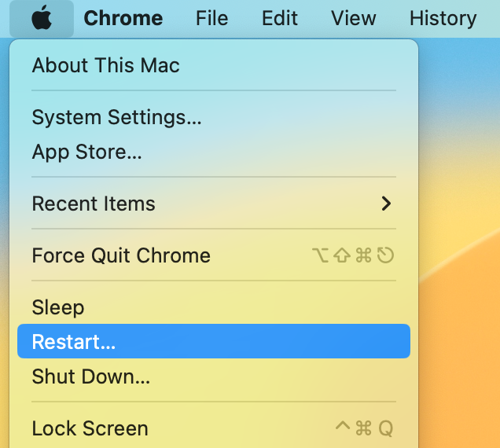Click the Apple logo menu icon
500x448 pixels.
tap(42, 18)
